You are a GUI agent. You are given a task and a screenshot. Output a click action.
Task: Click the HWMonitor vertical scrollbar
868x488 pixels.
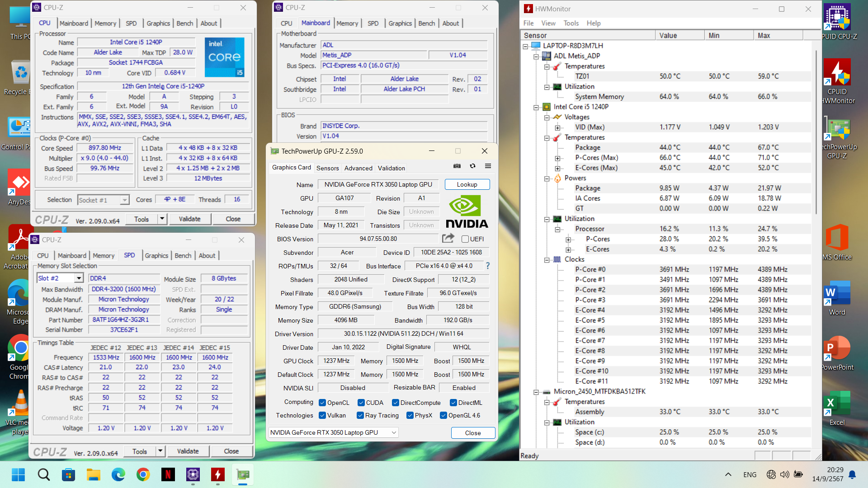tap(816, 131)
